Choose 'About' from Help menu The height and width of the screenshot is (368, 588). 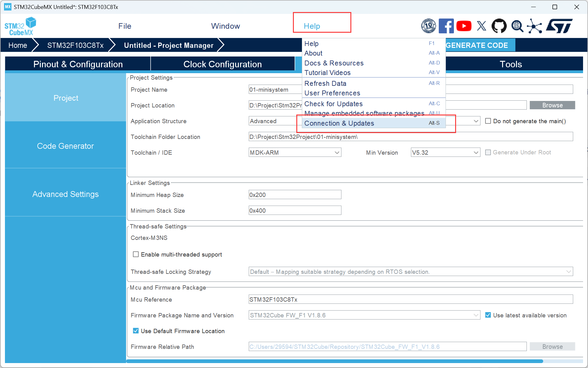pyautogui.click(x=374, y=53)
